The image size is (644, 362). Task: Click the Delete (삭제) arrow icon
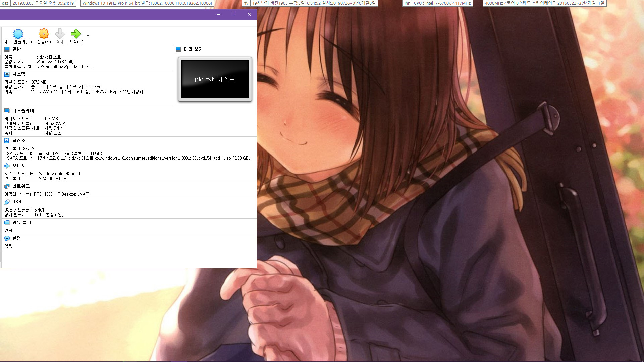[60, 34]
